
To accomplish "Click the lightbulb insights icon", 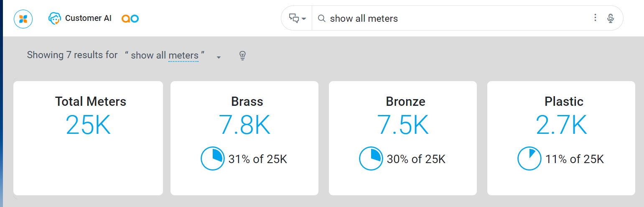I will (242, 56).
